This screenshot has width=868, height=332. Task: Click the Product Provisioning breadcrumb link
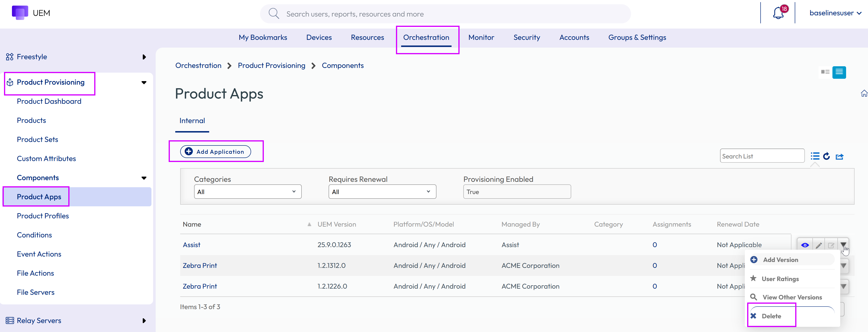272,66
